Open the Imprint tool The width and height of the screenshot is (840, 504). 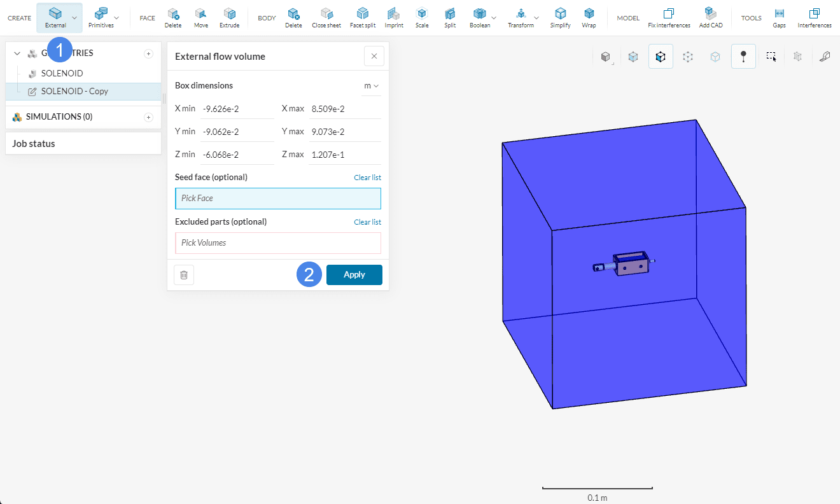click(394, 17)
